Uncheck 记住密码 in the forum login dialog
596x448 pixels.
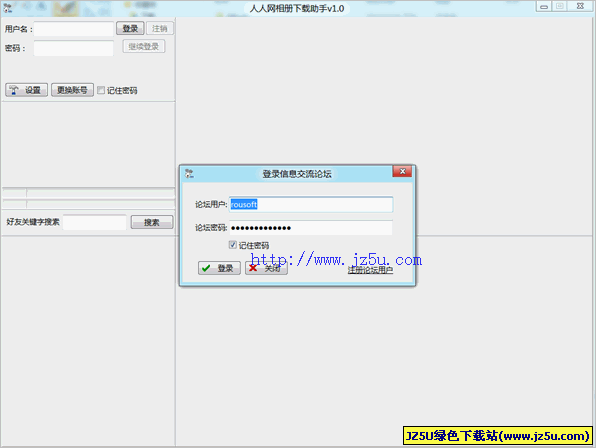(233, 245)
